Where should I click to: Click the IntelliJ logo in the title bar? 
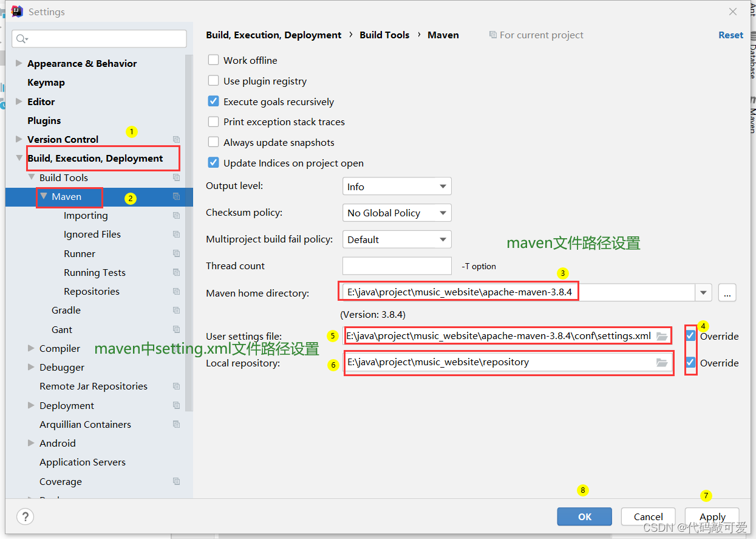17,12
